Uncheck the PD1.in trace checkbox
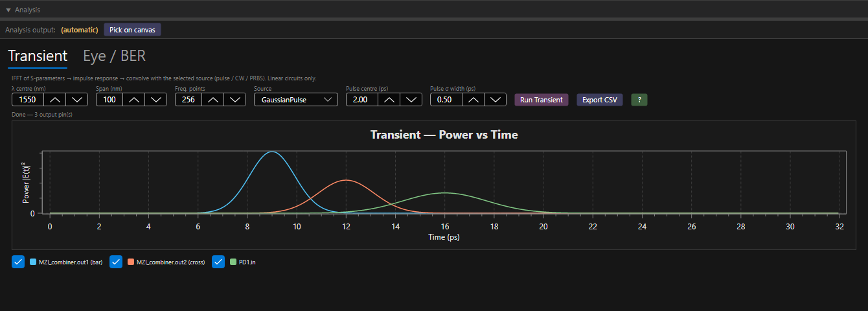Viewport: 868px width, 311px height. tap(219, 262)
